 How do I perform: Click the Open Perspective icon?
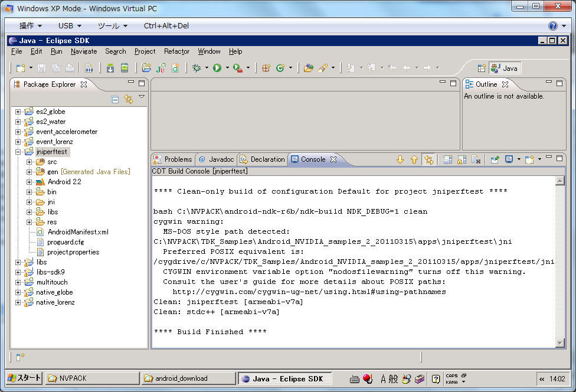482,68
